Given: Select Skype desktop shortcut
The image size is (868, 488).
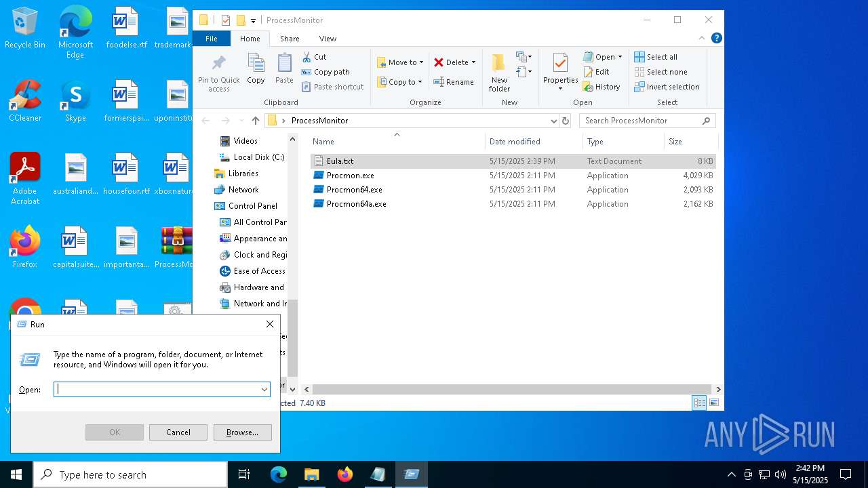Looking at the screenshot, I should tap(75, 101).
